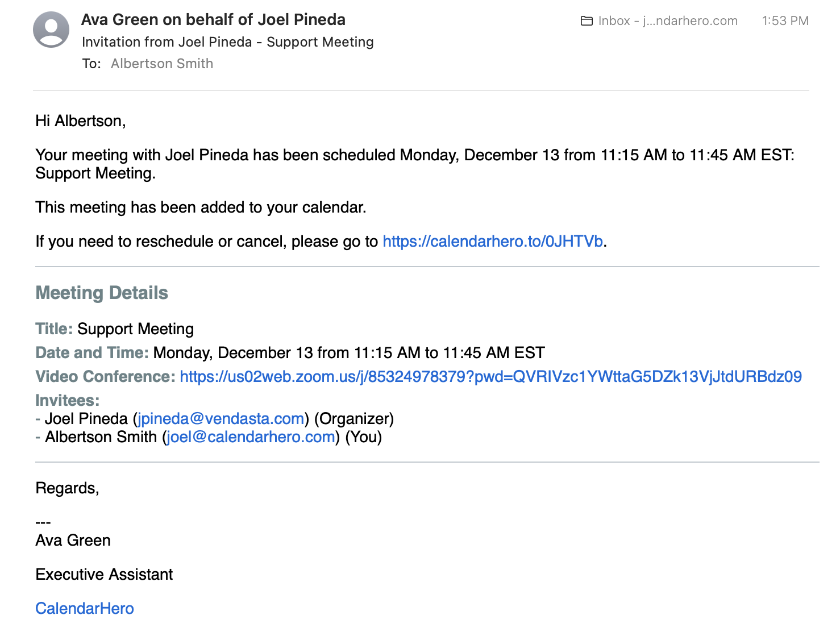
Task: Click the Executive Assistant signature line
Action: coord(104,575)
